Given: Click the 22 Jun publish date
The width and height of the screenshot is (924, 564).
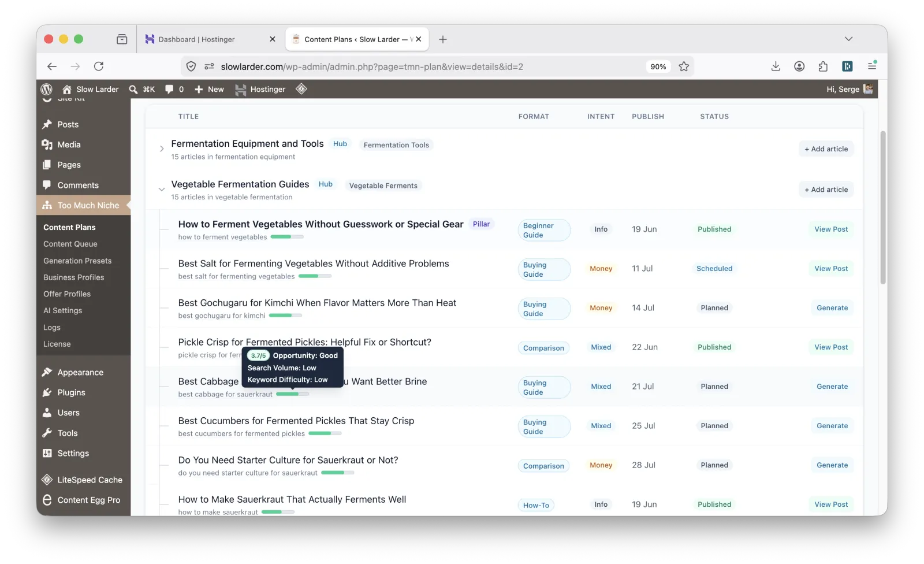Looking at the screenshot, I should click(x=644, y=347).
